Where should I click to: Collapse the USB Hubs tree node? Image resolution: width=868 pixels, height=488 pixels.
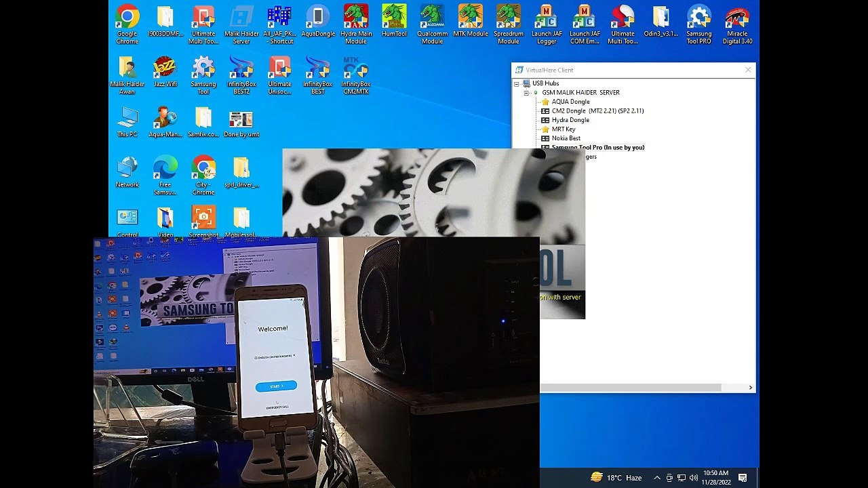tap(517, 83)
